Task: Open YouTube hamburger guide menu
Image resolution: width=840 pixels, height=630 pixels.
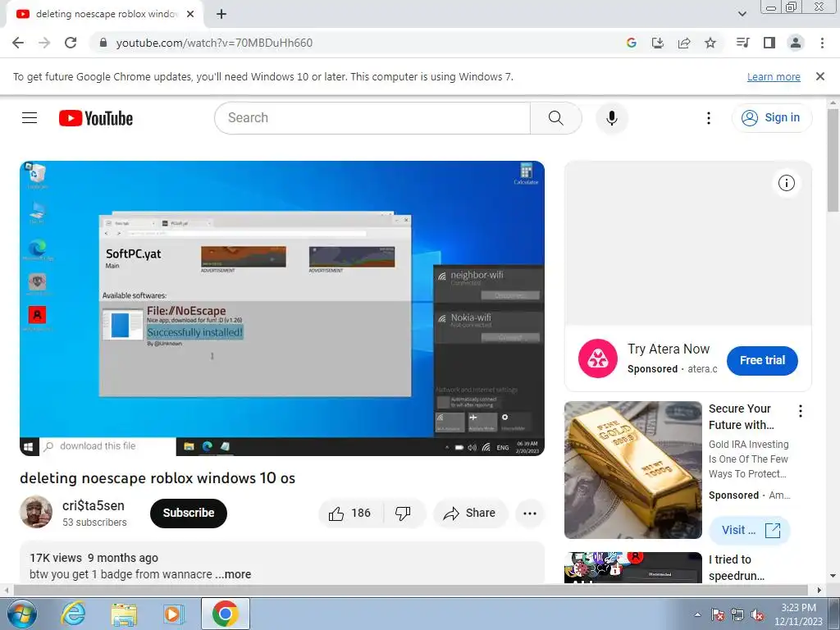Action: pos(30,118)
